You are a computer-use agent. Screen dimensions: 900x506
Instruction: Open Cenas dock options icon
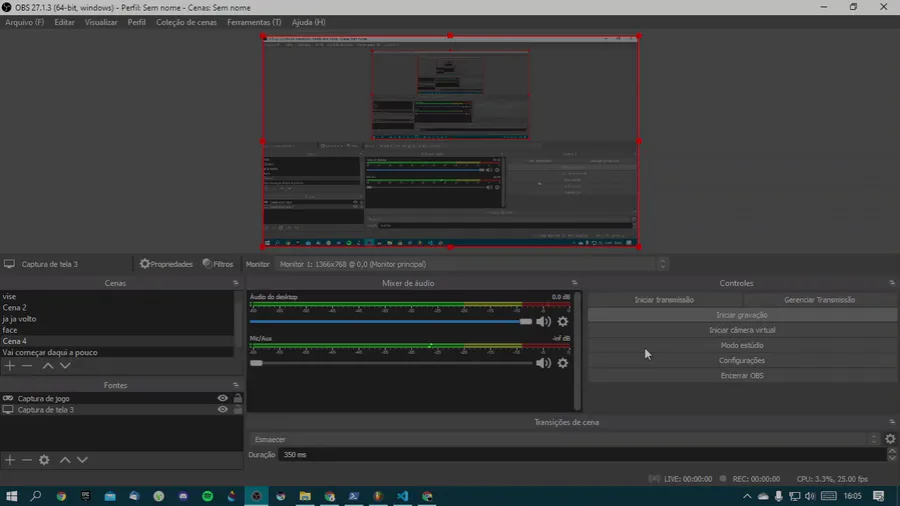pyautogui.click(x=235, y=283)
